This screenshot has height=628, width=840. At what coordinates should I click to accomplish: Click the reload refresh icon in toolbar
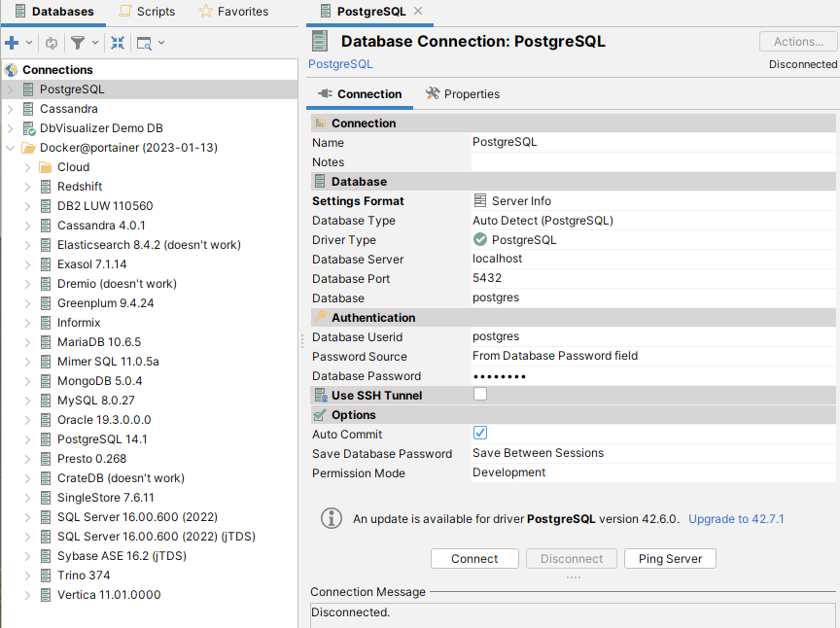coord(52,43)
